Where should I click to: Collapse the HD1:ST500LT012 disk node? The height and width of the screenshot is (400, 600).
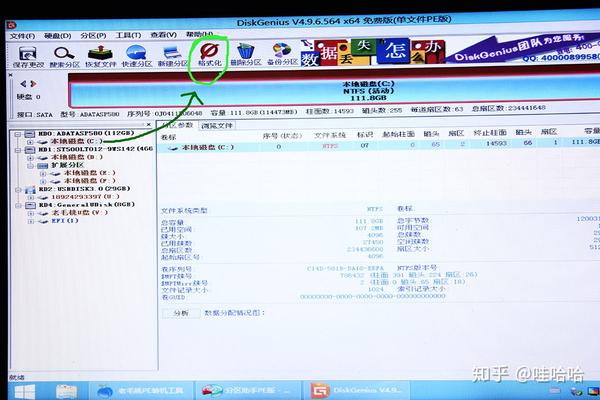tap(18, 150)
